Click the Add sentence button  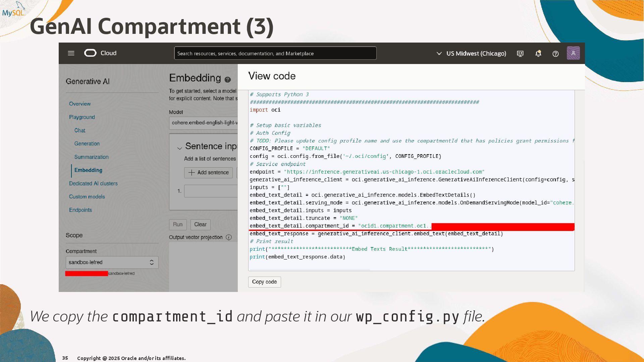tap(208, 173)
